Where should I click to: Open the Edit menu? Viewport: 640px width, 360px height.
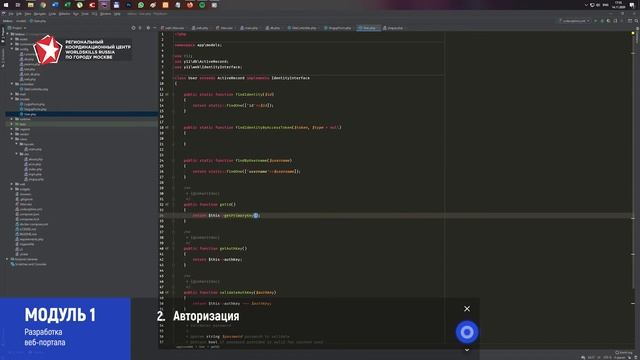click(19, 14)
